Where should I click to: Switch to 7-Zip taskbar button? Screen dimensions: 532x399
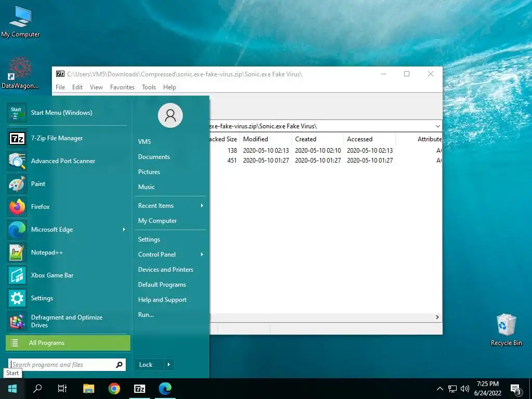(x=139, y=389)
